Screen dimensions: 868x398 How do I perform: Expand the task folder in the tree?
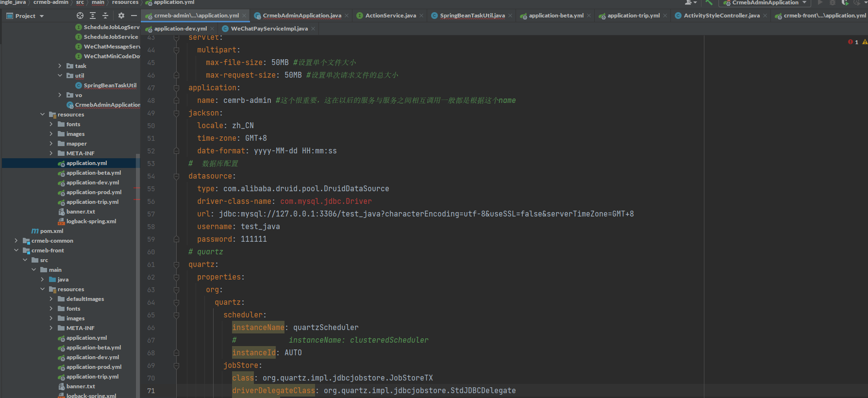60,66
